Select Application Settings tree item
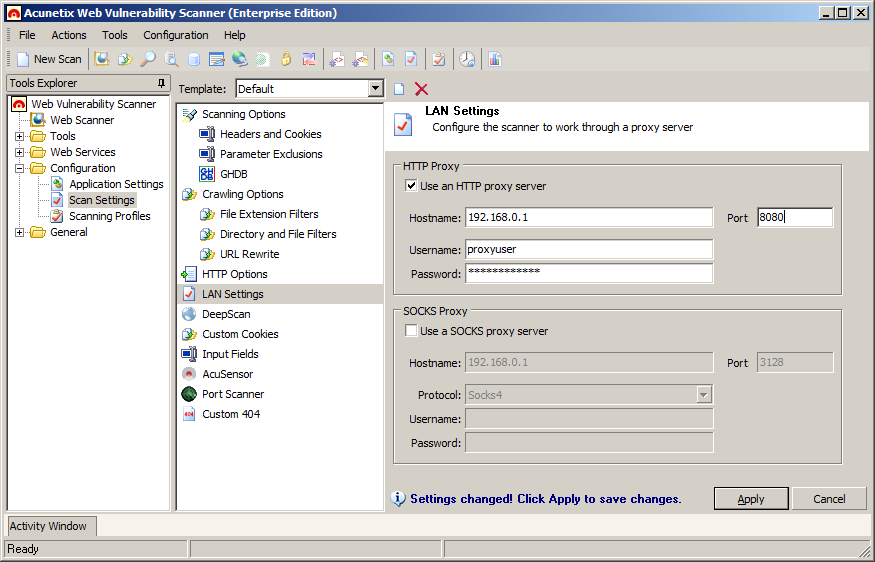Image resolution: width=875 pixels, height=562 pixels. (x=116, y=184)
